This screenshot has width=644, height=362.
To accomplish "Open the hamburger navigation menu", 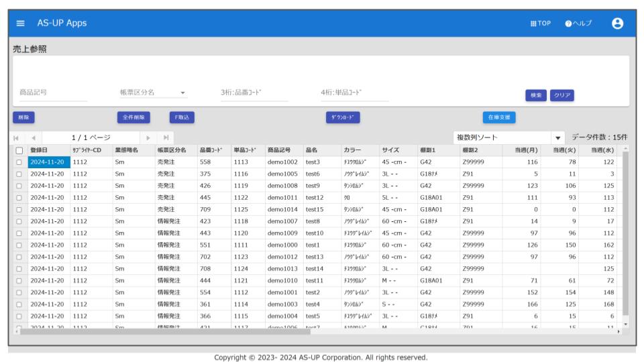I will pos(20,23).
